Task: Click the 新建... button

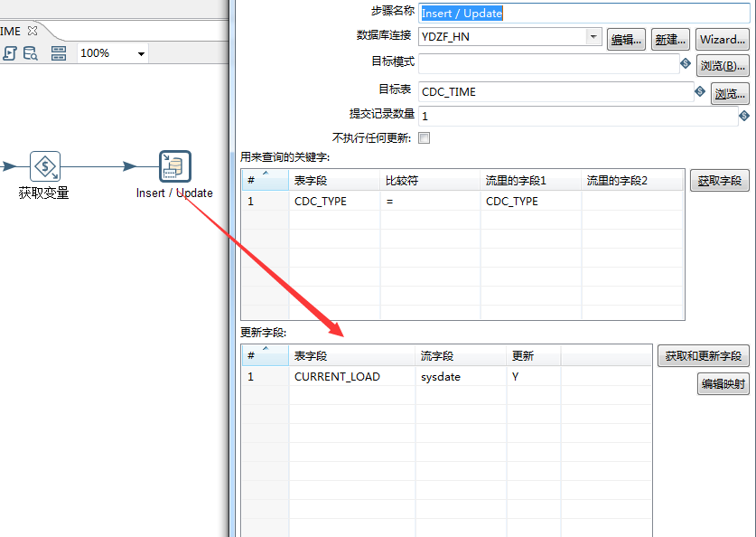Action: coord(670,40)
